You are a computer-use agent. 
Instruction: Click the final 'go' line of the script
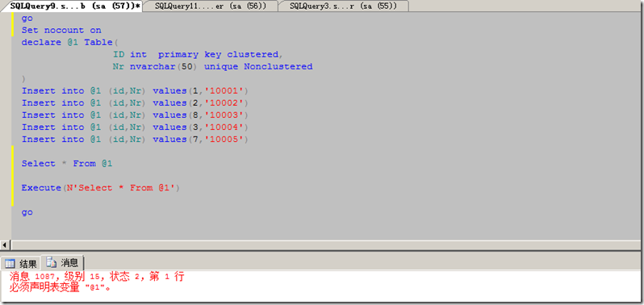(27, 213)
